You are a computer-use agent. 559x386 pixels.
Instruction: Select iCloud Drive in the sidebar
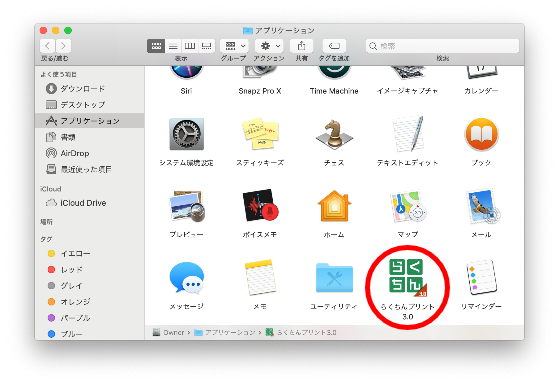click(90, 203)
